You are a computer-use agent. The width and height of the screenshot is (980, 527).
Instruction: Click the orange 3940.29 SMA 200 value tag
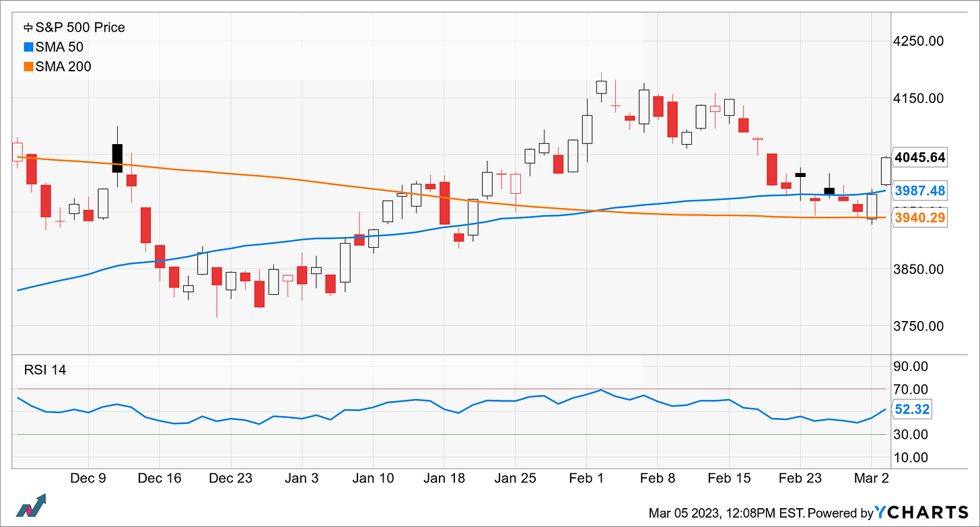[919, 217]
